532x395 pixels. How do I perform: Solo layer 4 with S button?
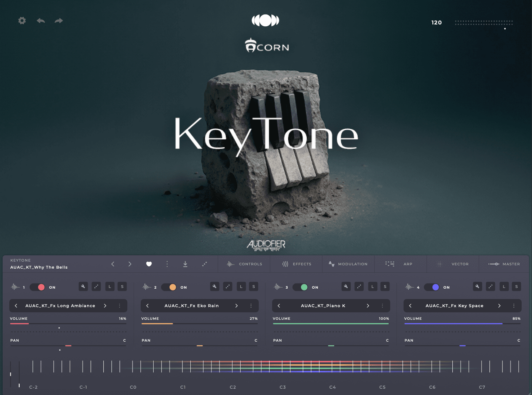pyautogui.click(x=516, y=286)
